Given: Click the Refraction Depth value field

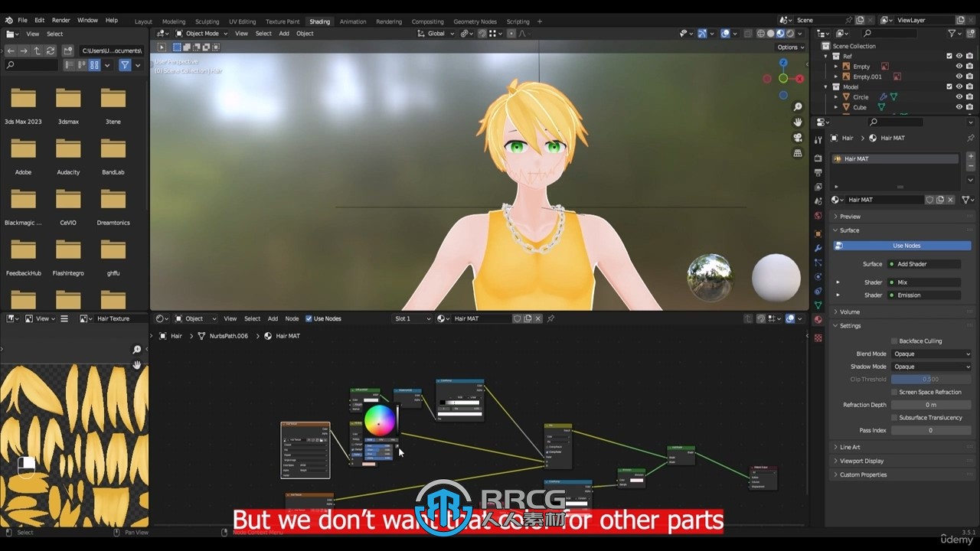Looking at the screenshot, I should (x=931, y=405).
